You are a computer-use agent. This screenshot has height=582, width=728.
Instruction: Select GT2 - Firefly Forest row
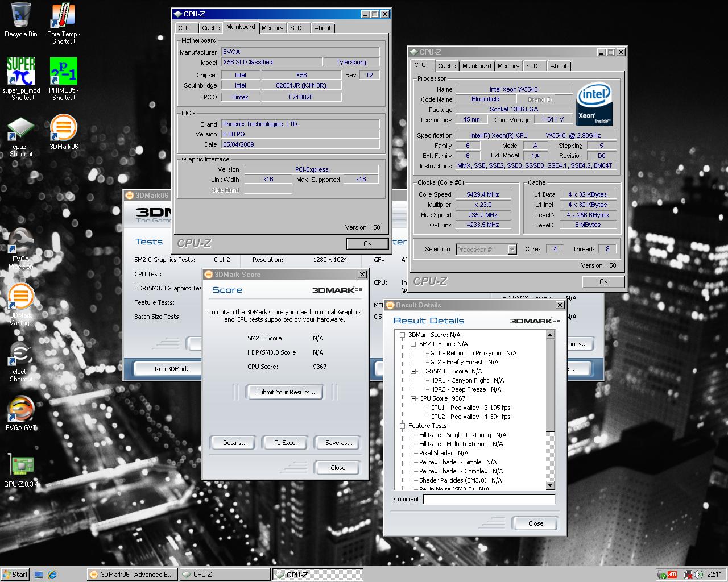pos(464,362)
